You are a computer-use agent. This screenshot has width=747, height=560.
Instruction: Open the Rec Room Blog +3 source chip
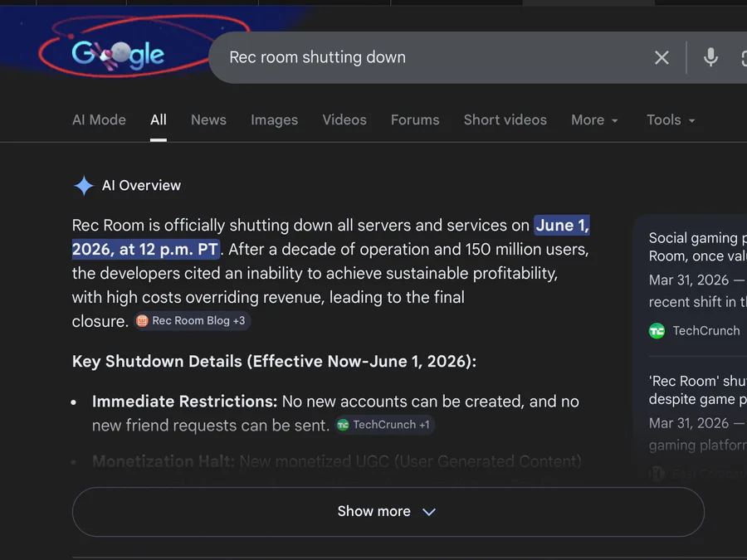tap(192, 321)
